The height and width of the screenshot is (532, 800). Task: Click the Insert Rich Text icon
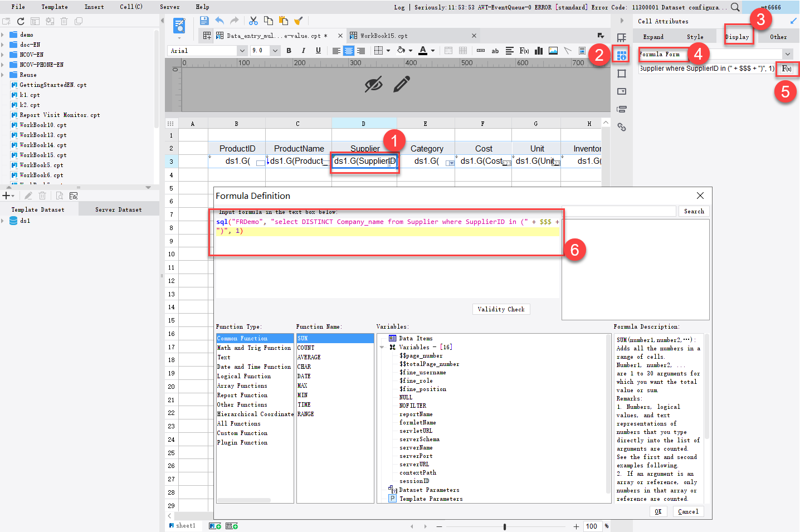[x=510, y=51]
